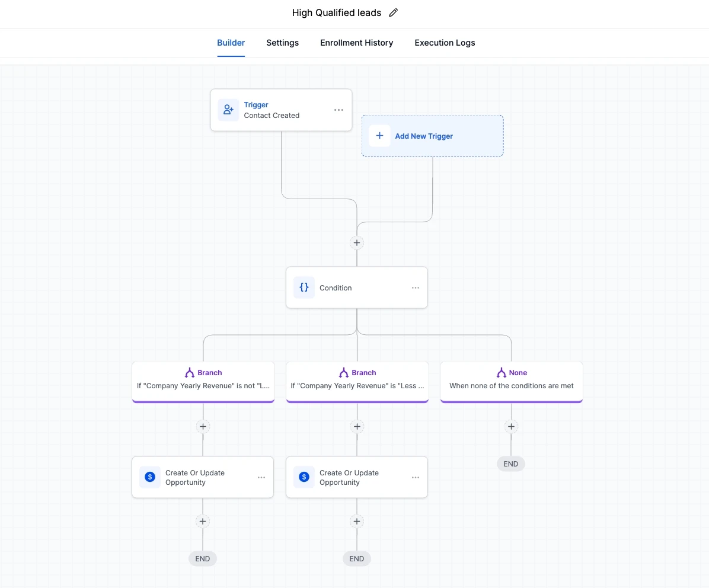
Task: Add action under the first Branch
Action: coord(203,426)
